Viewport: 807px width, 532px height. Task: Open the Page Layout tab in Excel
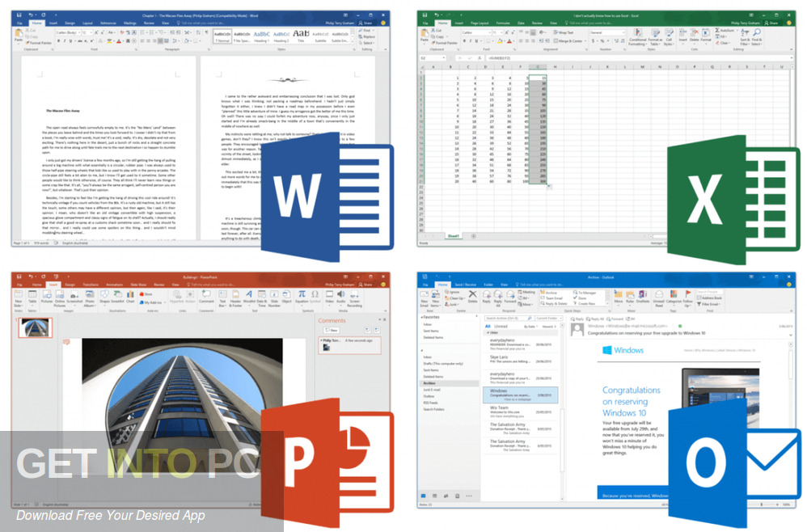480,23
